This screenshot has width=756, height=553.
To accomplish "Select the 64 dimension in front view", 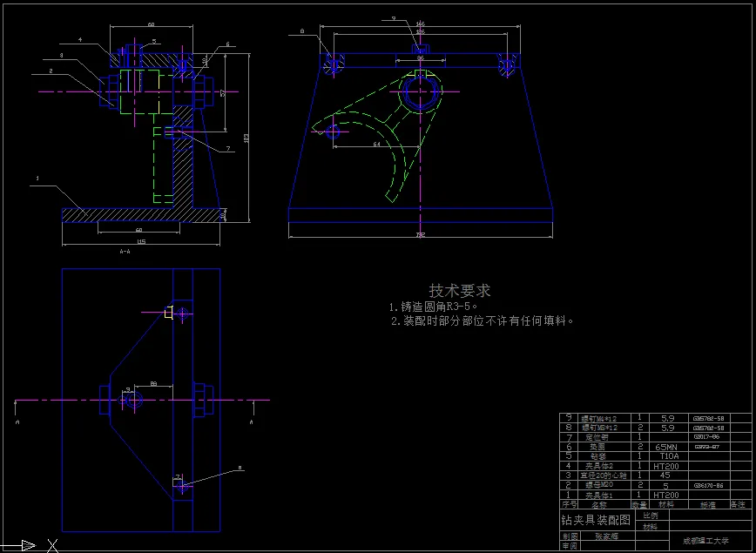I will [376, 144].
